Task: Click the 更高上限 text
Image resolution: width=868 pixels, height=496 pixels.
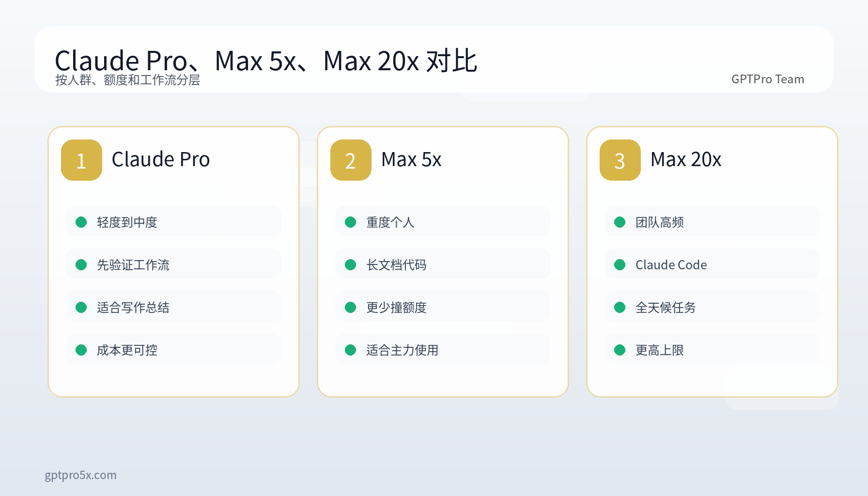Action: (x=660, y=350)
